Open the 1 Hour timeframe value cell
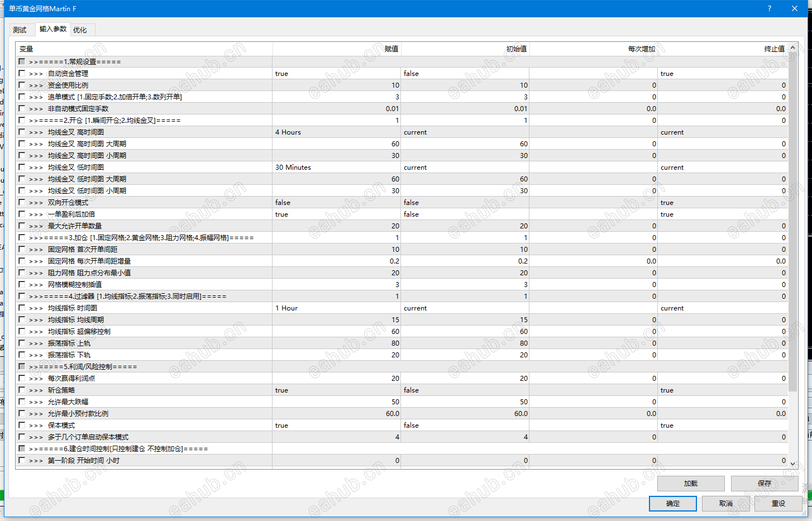This screenshot has height=521, width=812. [336, 308]
